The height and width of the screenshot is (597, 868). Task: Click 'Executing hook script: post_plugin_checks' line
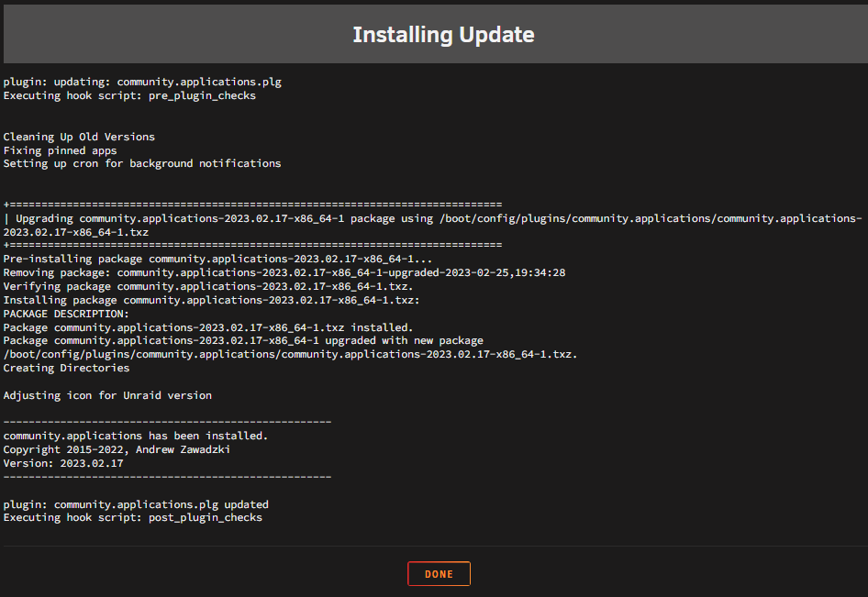click(x=133, y=518)
